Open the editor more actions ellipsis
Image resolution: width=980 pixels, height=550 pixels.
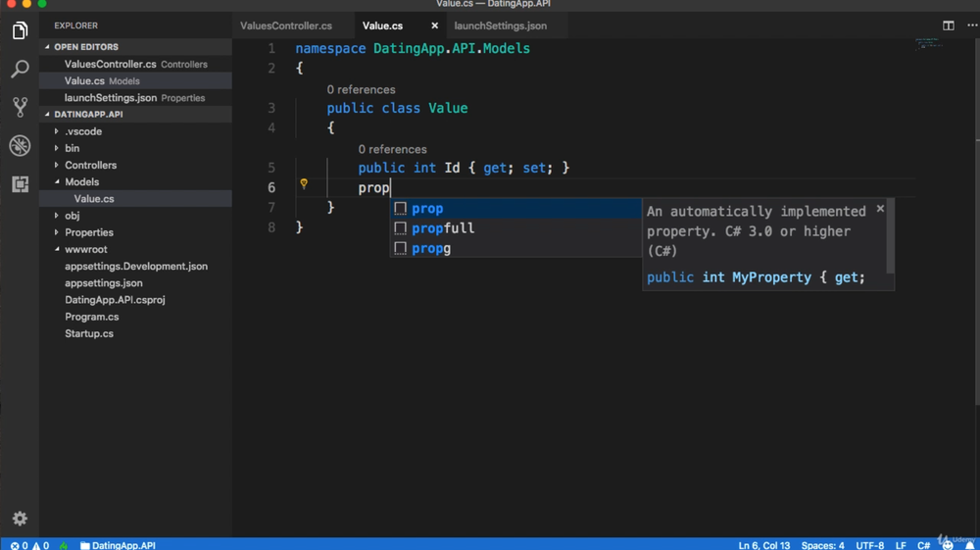tap(972, 25)
